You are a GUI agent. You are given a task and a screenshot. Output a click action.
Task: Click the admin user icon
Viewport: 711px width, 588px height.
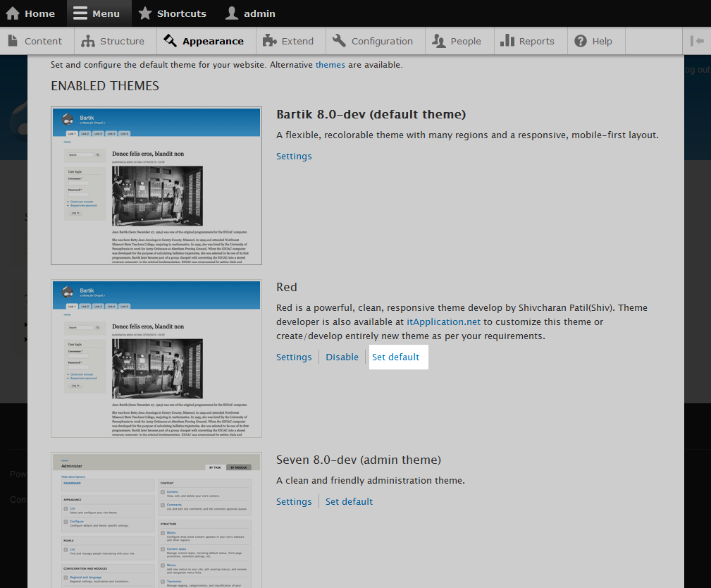tap(231, 13)
